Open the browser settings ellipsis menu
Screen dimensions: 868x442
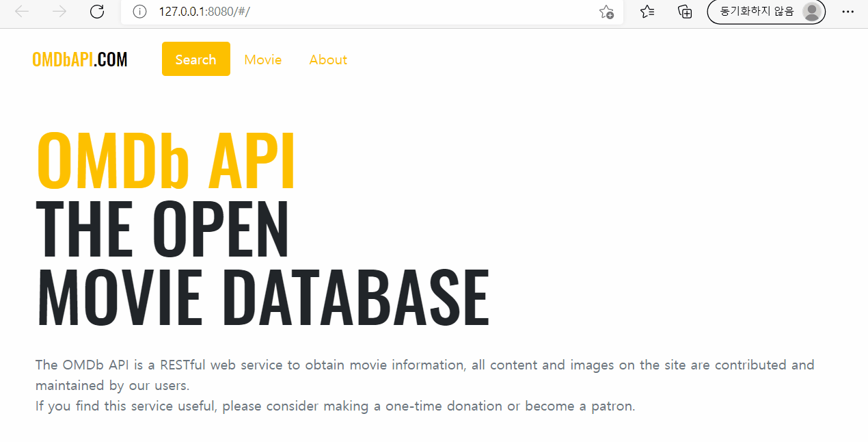[848, 12]
